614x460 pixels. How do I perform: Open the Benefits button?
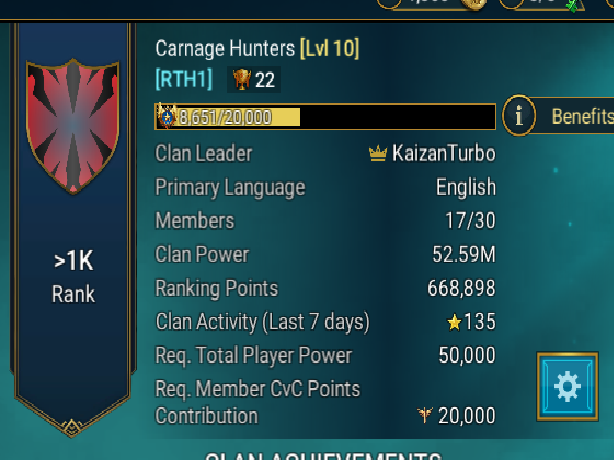click(558, 115)
